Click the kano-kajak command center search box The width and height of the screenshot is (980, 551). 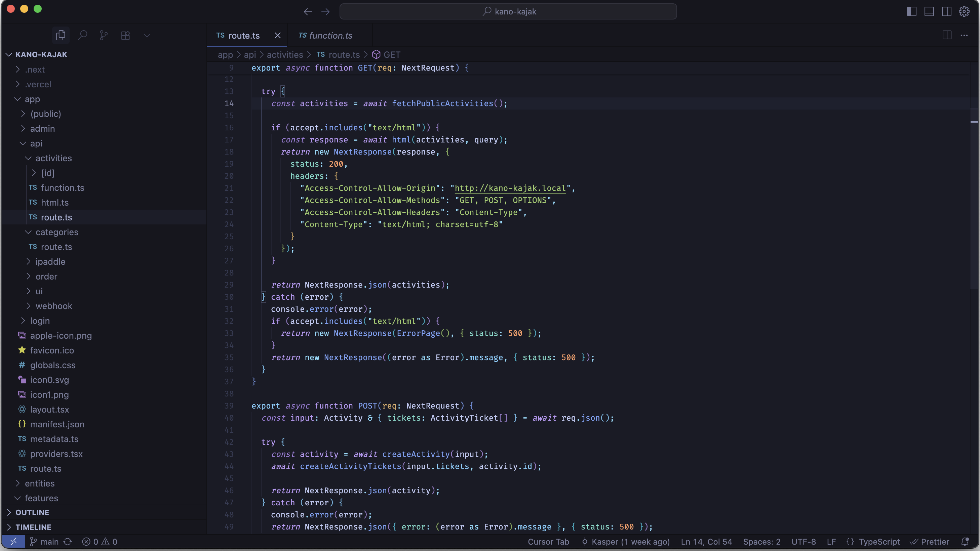508,11
